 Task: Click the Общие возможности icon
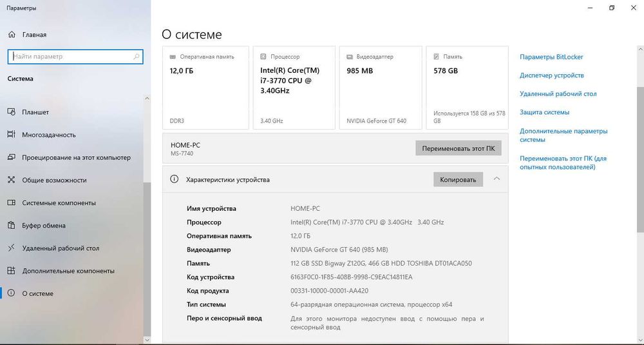coord(12,180)
